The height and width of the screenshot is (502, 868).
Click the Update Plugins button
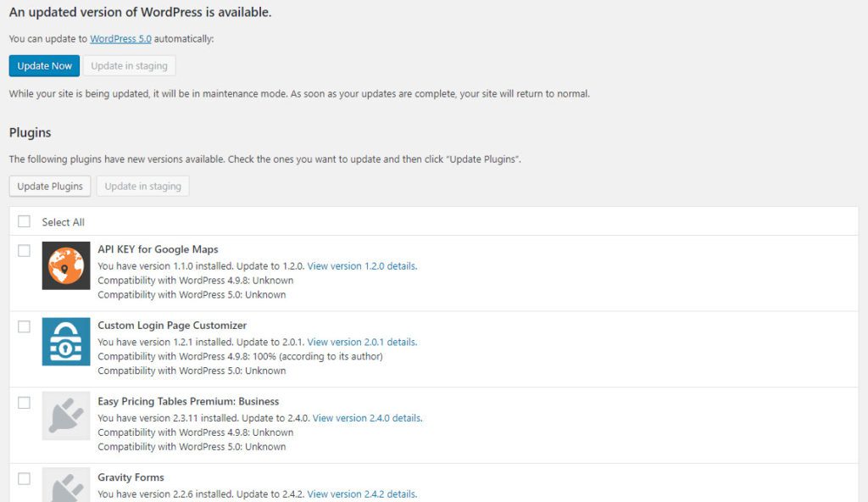click(x=50, y=187)
